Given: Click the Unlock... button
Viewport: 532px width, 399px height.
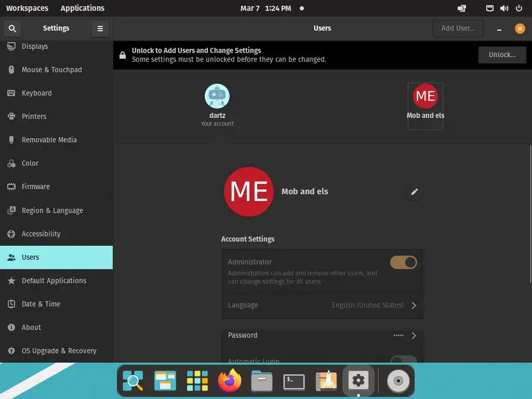Looking at the screenshot, I should point(502,55).
